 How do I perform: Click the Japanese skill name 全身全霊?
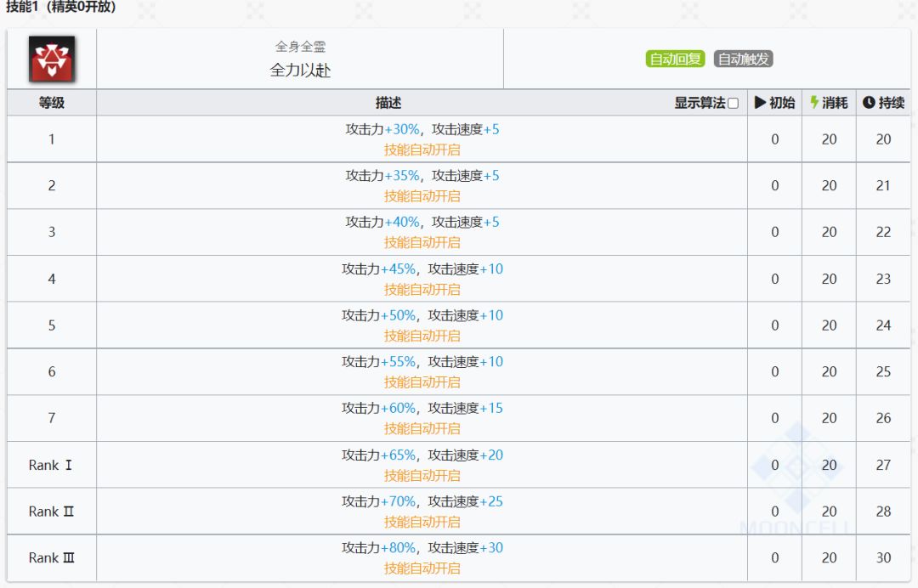pyautogui.click(x=300, y=48)
